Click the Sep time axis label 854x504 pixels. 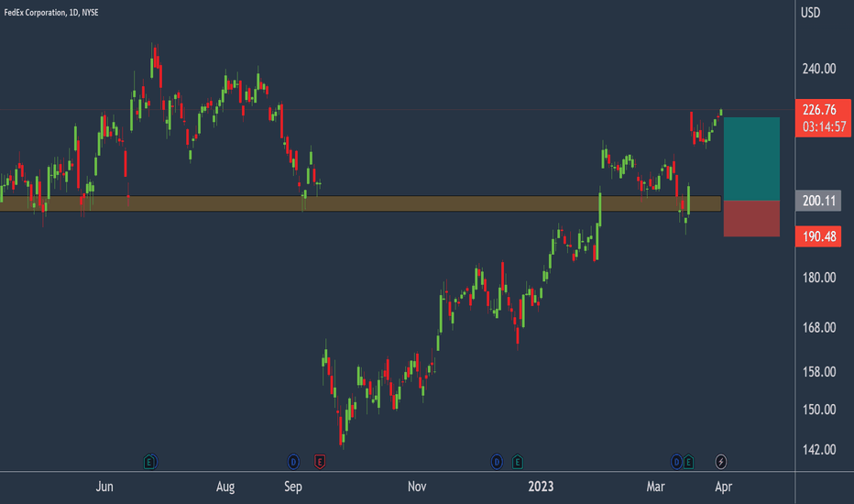pyautogui.click(x=293, y=487)
